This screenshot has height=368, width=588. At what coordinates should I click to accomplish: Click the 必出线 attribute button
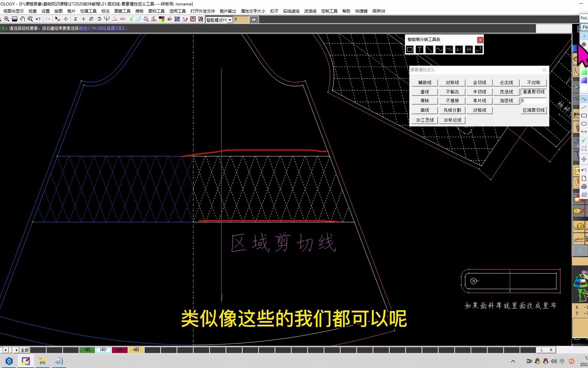[506, 83]
